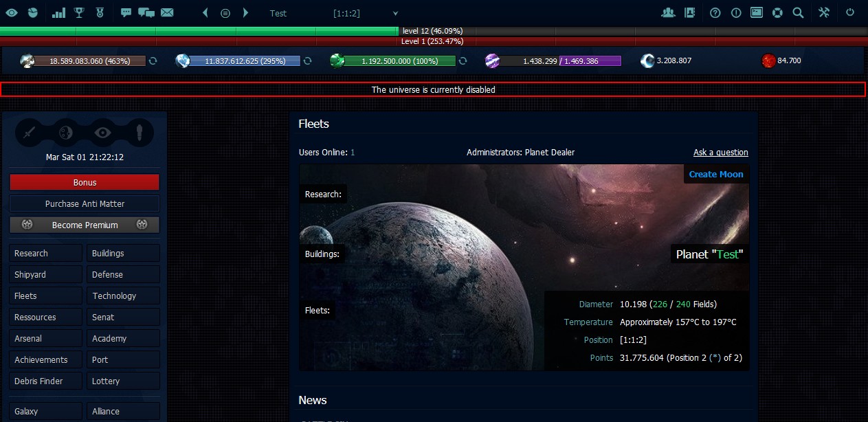Viewport: 868px width, 422px height.
Task: Click the medal awards icon
Action: [99, 12]
